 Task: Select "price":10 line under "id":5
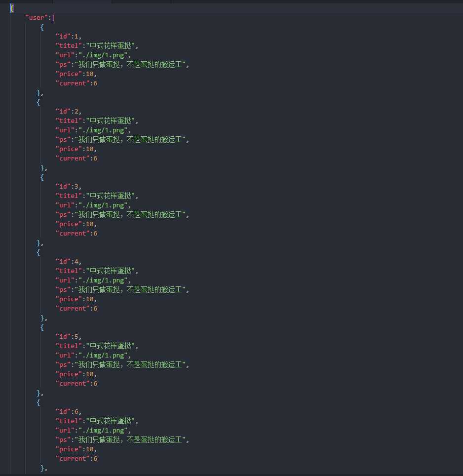[76, 374]
